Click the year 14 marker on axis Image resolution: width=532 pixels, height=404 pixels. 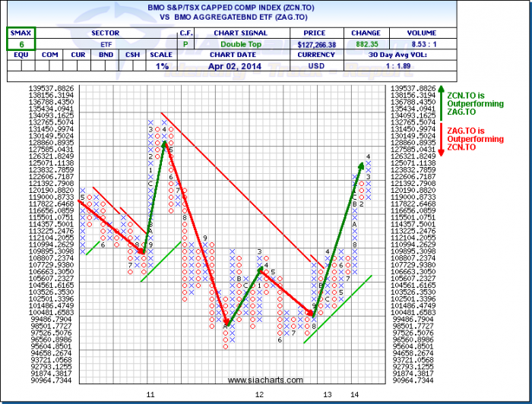(x=354, y=395)
